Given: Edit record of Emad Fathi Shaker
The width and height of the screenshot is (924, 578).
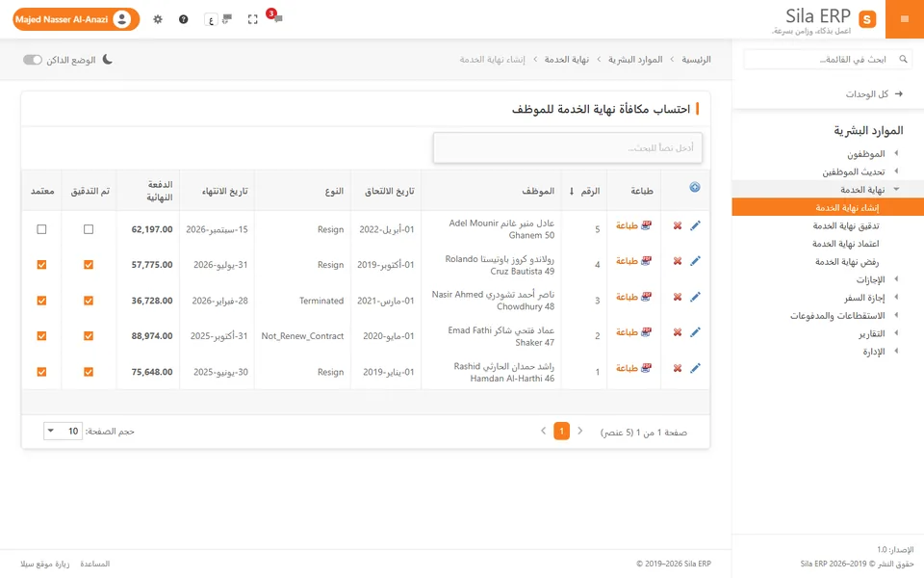Looking at the screenshot, I should [695, 332].
